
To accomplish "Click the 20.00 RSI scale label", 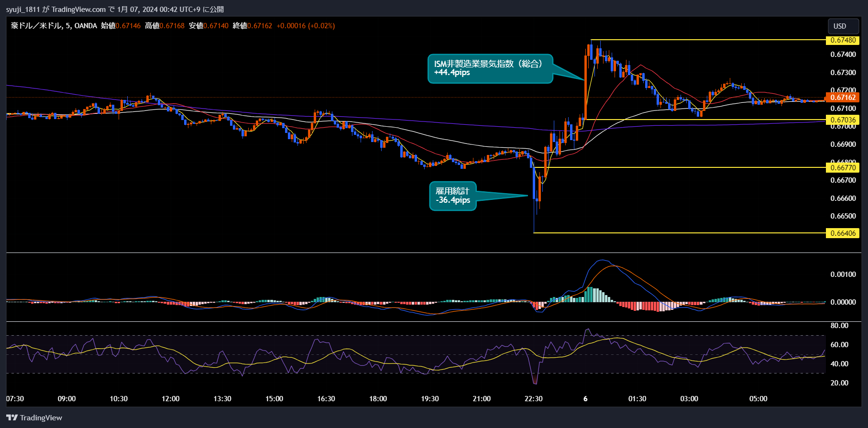I will click(x=839, y=383).
